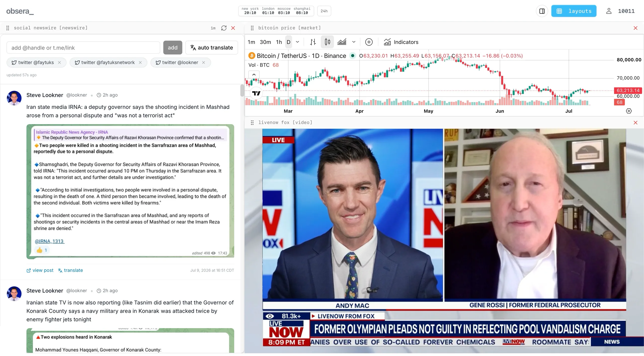Select the area chart style
644x356 pixels.
click(342, 42)
